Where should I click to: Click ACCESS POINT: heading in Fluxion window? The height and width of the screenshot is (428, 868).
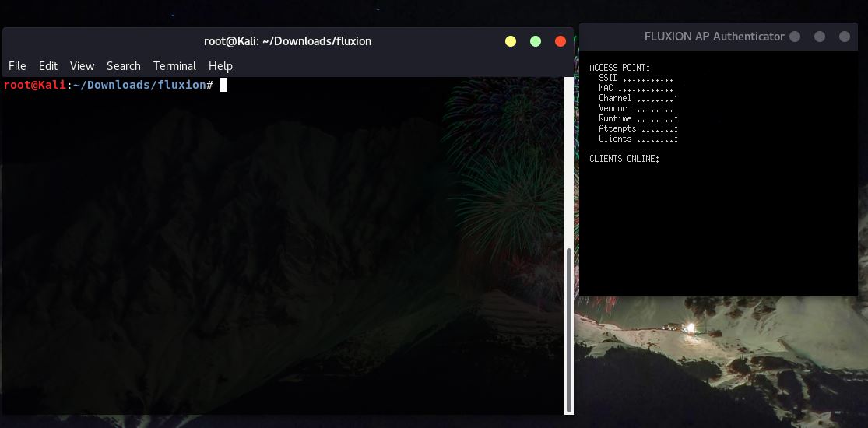click(620, 68)
